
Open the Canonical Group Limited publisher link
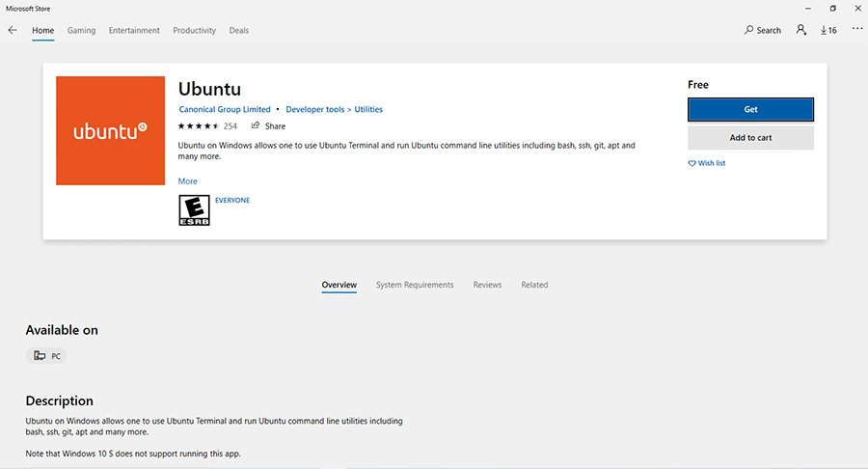[x=225, y=110]
